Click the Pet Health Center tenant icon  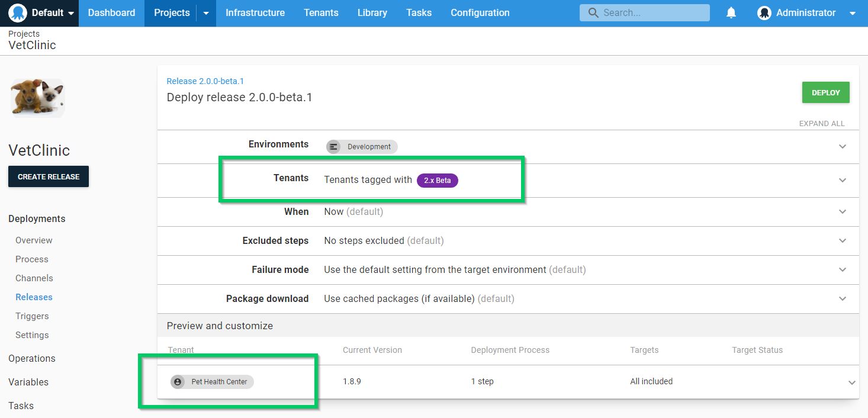click(178, 382)
